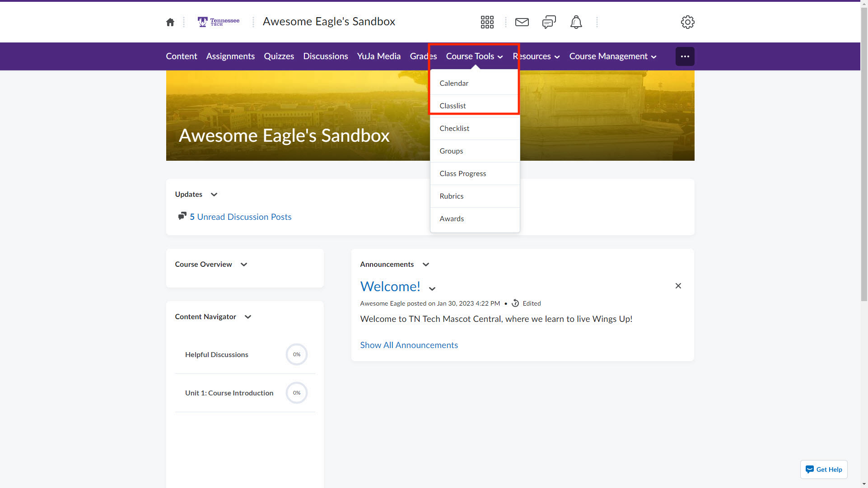The width and height of the screenshot is (868, 488).
Task: Open the course selector grid icon
Action: pyautogui.click(x=487, y=22)
